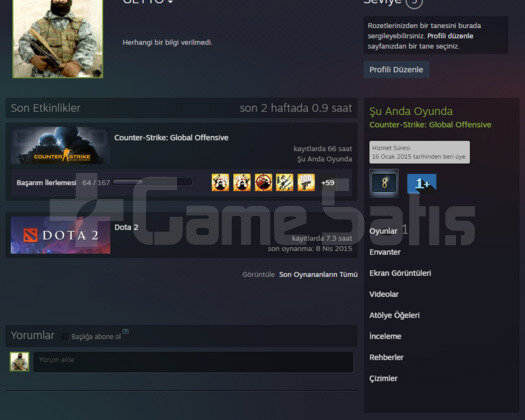Viewport: 525px width, 420px height.
Task: Open the blue 1+ game collector badge
Action: pos(422,184)
